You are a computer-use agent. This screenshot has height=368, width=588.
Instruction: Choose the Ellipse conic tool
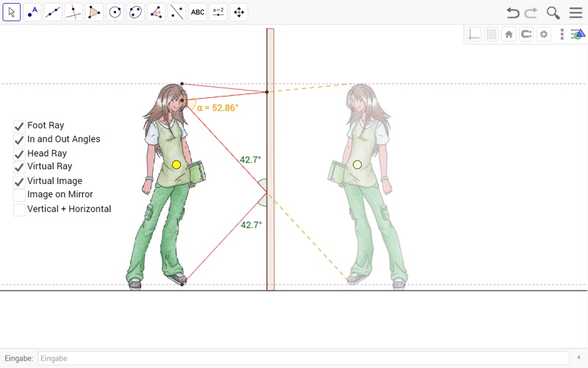click(136, 12)
